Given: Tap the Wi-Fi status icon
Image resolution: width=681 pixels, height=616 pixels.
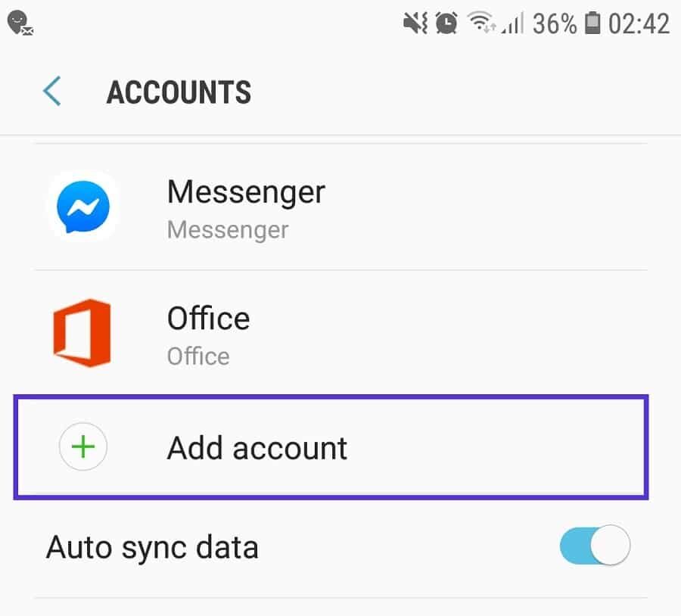Looking at the screenshot, I should click(x=480, y=22).
